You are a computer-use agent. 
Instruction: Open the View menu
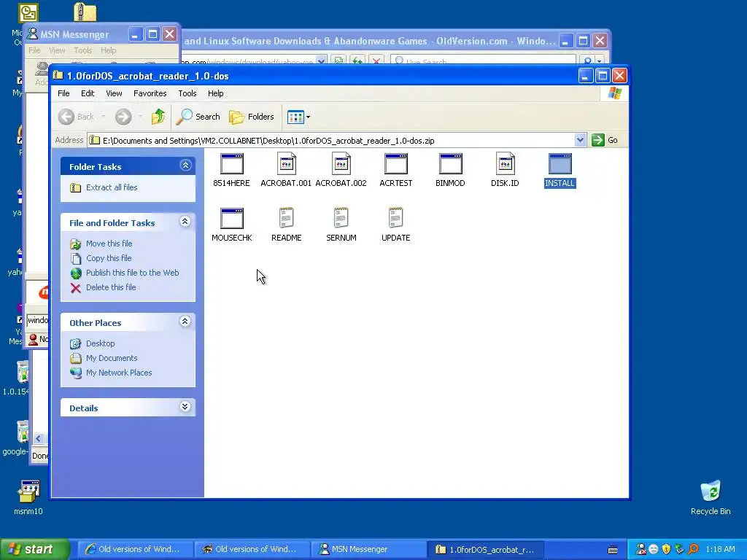point(114,93)
